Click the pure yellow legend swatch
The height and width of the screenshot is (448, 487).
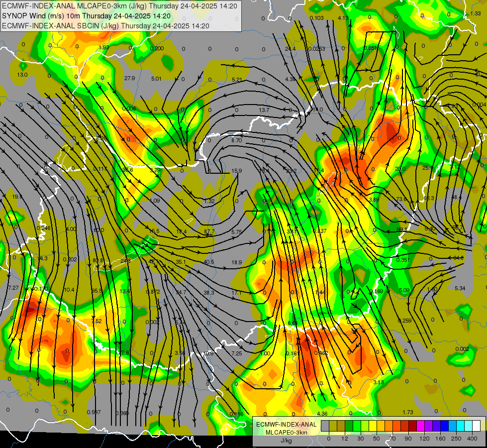(x=373, y=426)
